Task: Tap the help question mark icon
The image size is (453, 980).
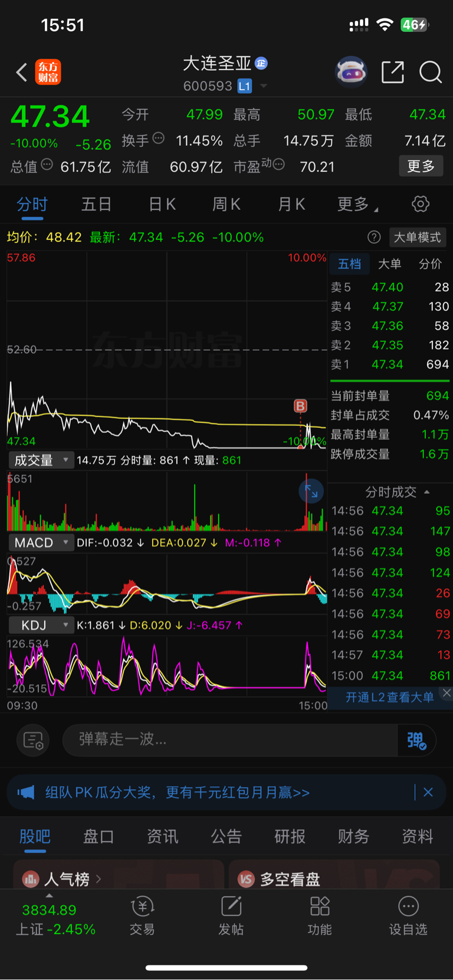Action: [x=374, y=237]
